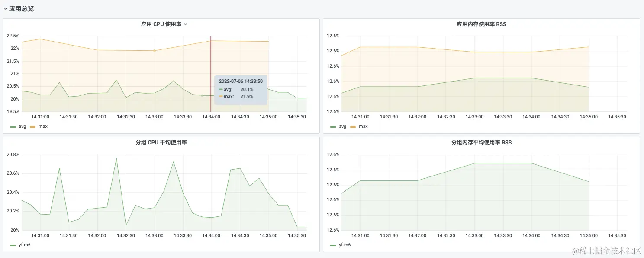Click the max 21.9% value in tooltip
Image resolution: width=644 pixels, height=258 pixels.
(x=247, y=96)
